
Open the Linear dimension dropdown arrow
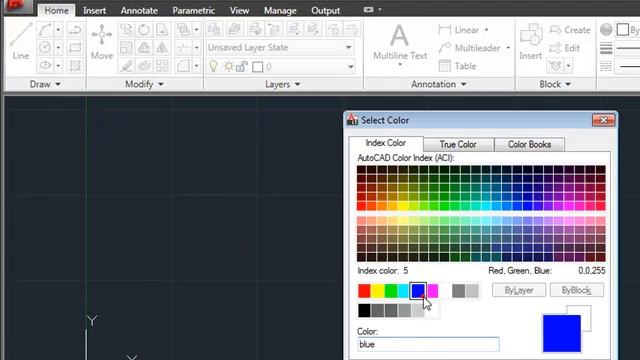point(487,30)
